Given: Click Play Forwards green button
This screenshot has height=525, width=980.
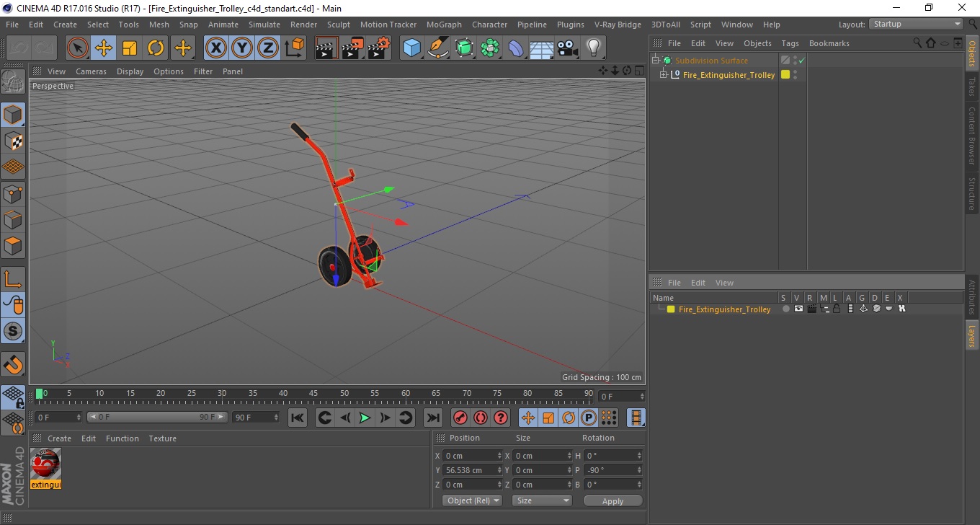Looking at the screenshot, I should [x=365, y=418].
